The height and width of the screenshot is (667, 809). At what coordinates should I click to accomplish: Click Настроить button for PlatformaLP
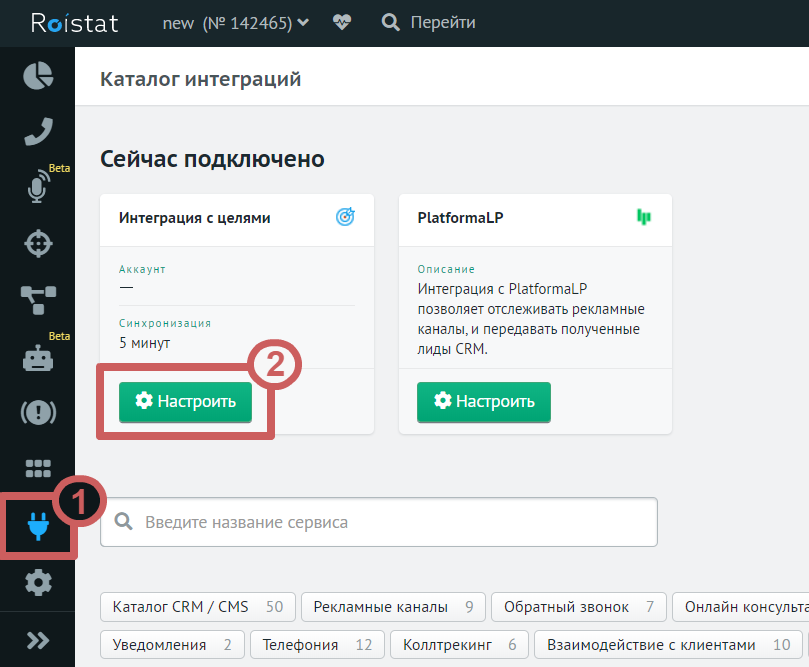pos(484,401)
